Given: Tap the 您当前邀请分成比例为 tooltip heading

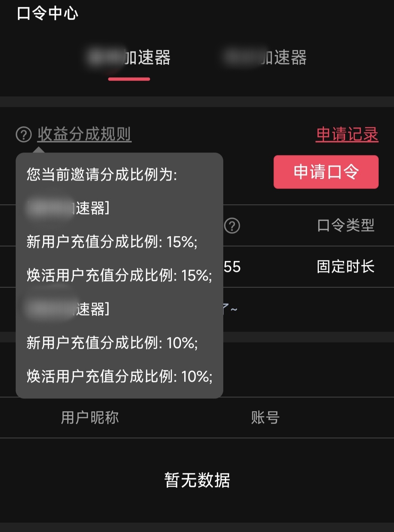Looking at the screenshot, I should (102, 174).
